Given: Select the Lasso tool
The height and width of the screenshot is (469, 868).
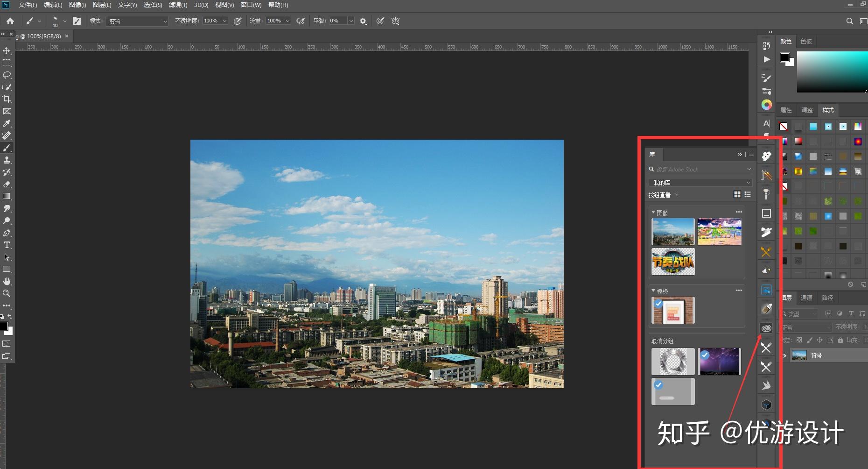Looking at the screenshot, I should pos(7,75).
